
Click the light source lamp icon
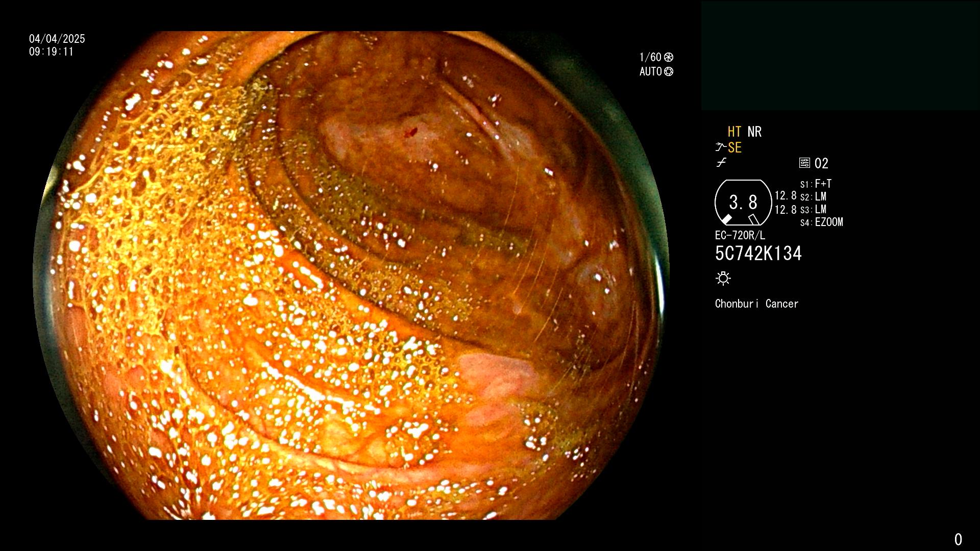[723, 278]
